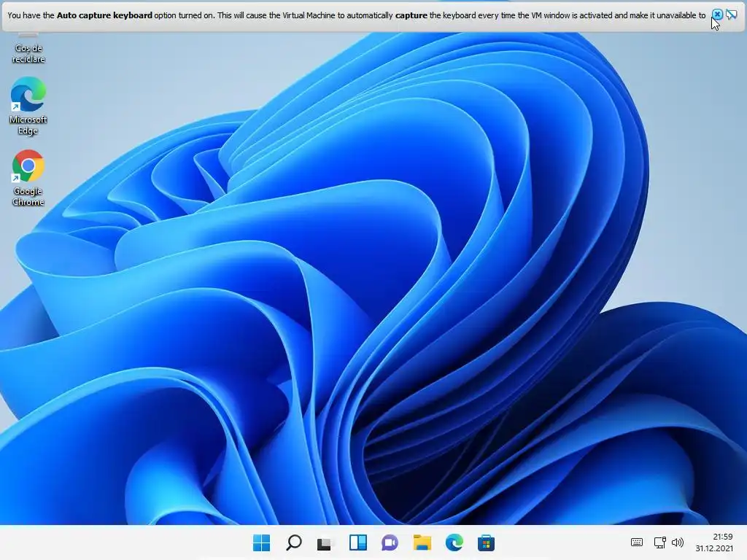Launch Teams Chat from the taskbar
The width and height of the screenshot is (747, 560).
pyautogui.click(x=390, y=542)
